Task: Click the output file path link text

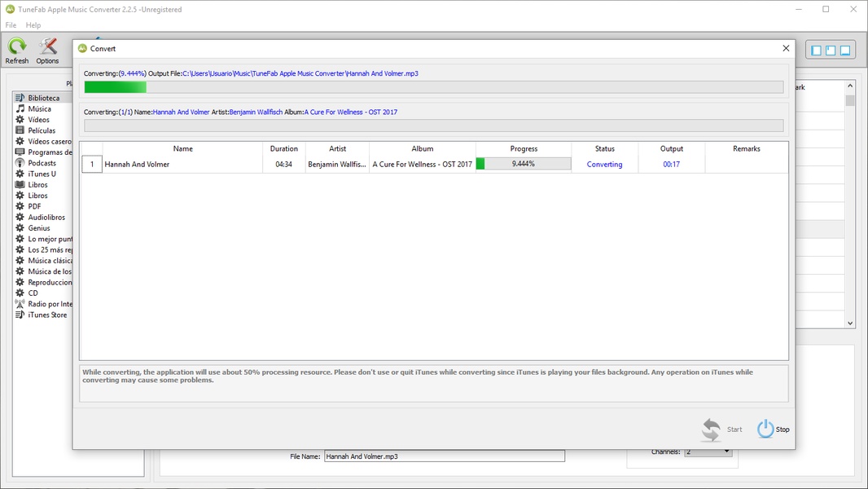Action: click(x=300, y=73)
